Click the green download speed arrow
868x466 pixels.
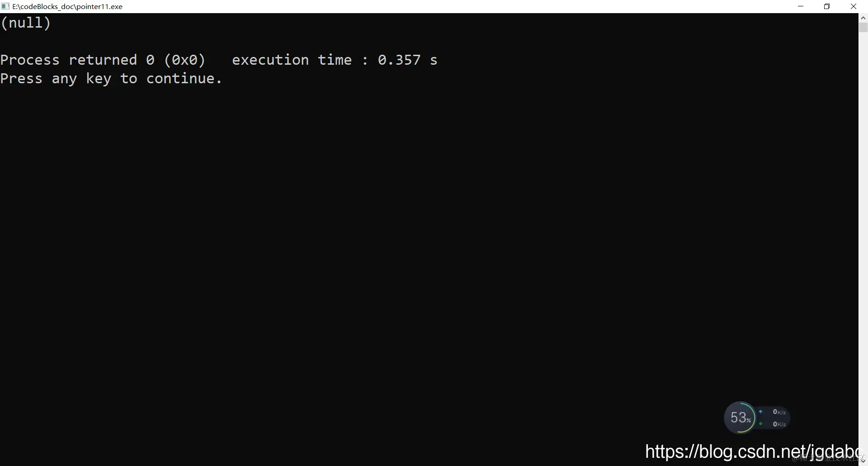click(761, 424)
